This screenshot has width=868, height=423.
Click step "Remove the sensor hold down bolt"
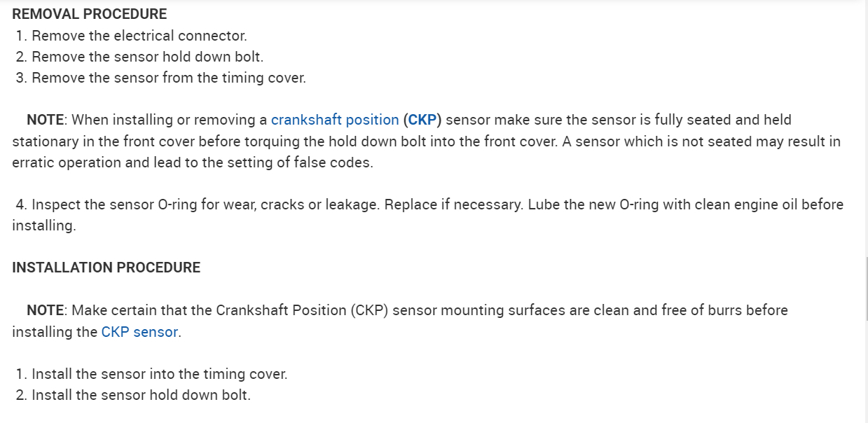[x=147, y=57]
